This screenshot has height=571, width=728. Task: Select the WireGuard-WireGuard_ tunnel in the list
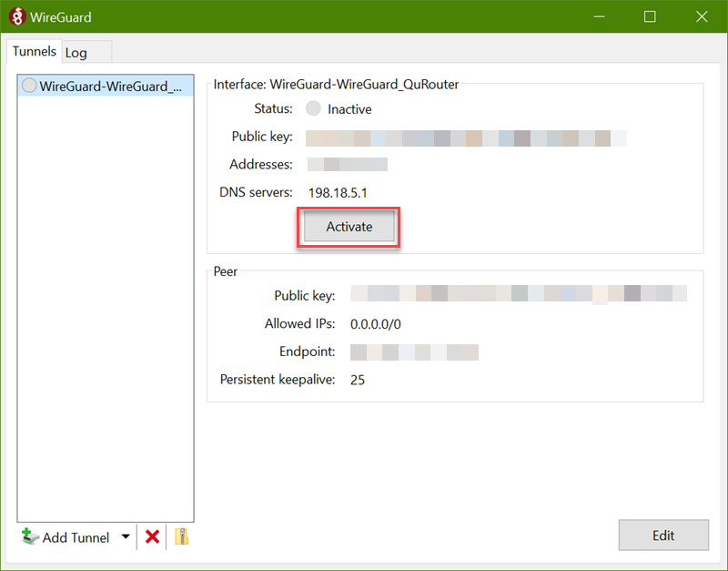click(x=106, y=86)
